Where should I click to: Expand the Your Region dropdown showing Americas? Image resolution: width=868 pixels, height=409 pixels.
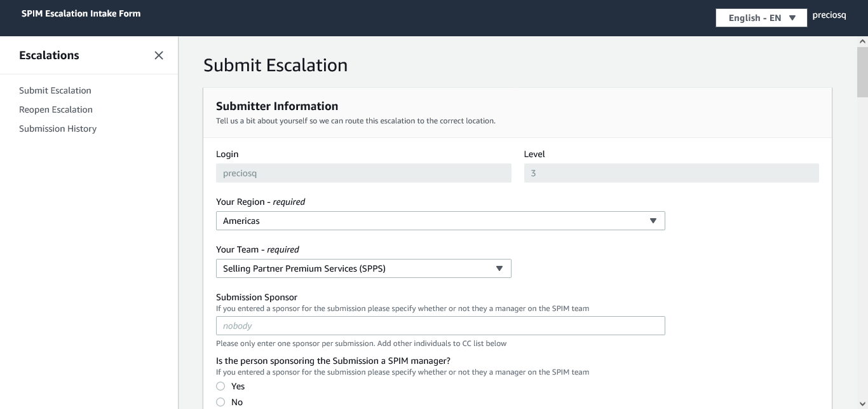coord(440,221)
